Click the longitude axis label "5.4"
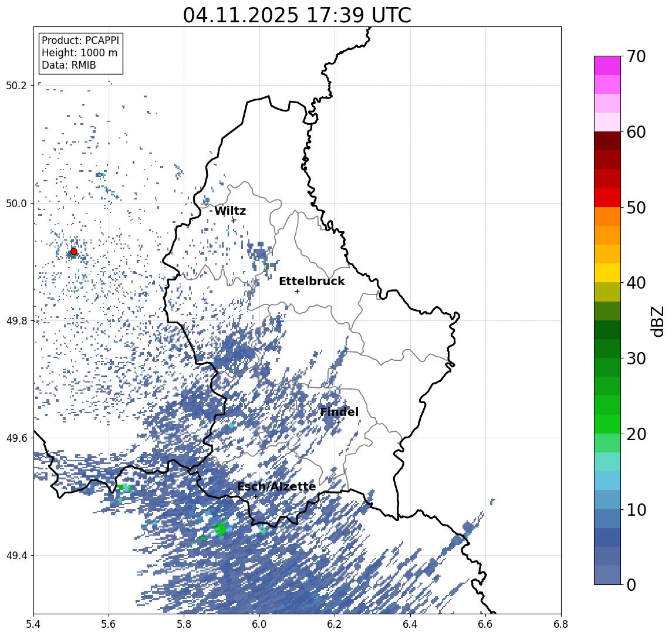 [34, 624]
